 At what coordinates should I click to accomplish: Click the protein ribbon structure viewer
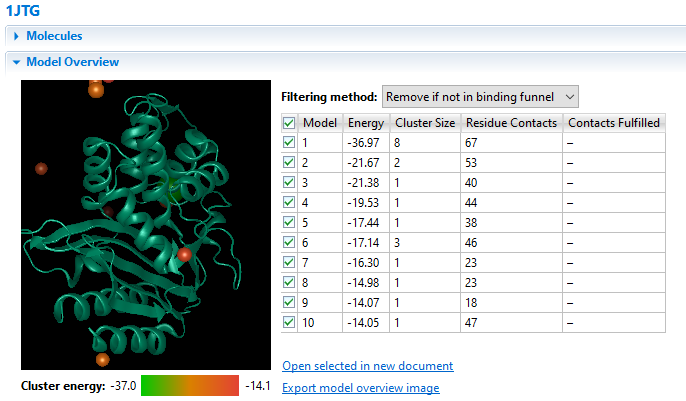146,225
